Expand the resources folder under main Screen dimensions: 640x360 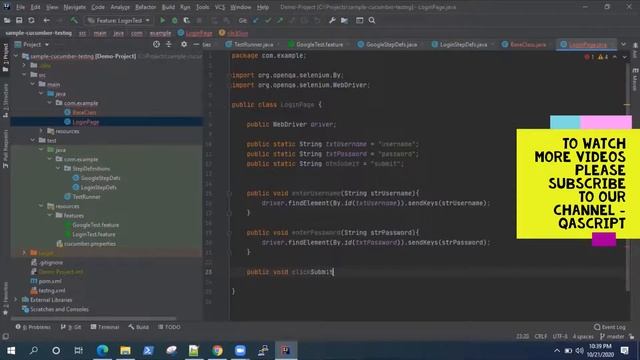pos(41,131)
